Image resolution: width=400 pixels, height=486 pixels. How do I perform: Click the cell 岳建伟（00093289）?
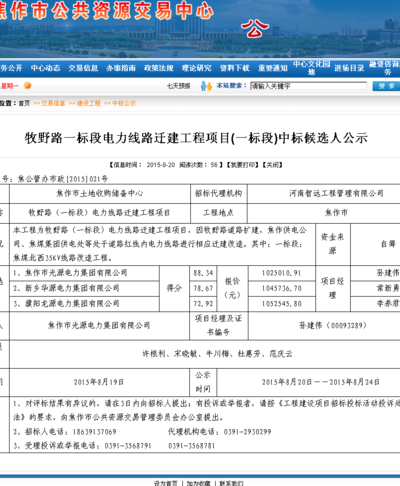pyautogui.click(x=333, y=325)
